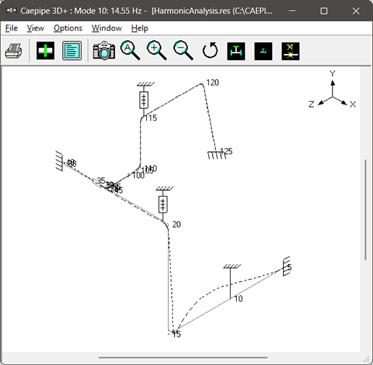
Task: Select the Zoom All magnifier icon
Action: click(x=130, y=51)
